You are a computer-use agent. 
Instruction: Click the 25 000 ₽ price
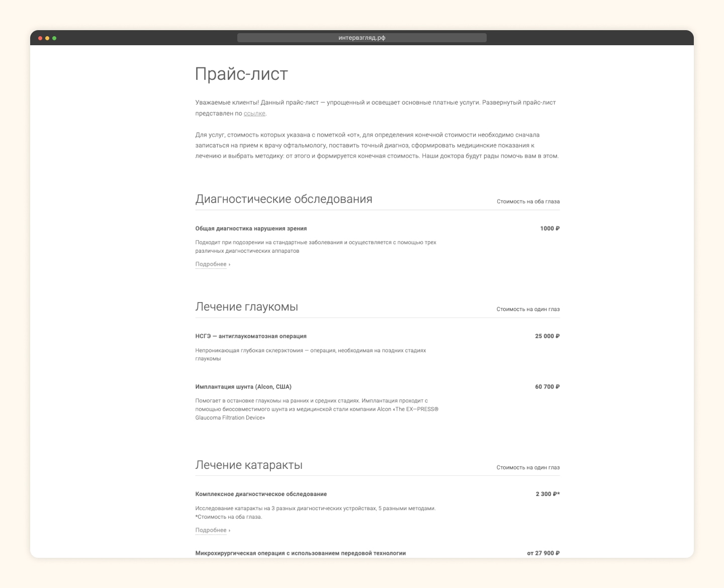pyautogui.click(x=547, y=336)
